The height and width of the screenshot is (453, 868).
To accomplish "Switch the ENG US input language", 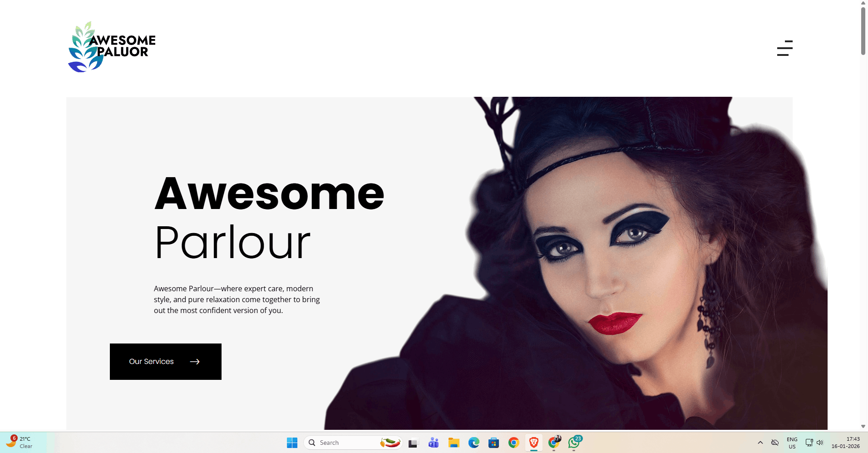I will click(x=792, y=443).
